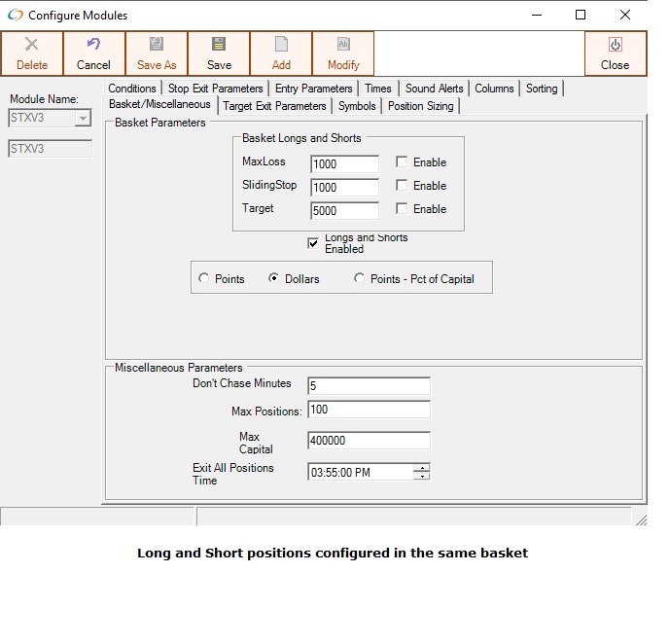
Task: Click the Add new document icon
Action: click(x=281, y=45)
